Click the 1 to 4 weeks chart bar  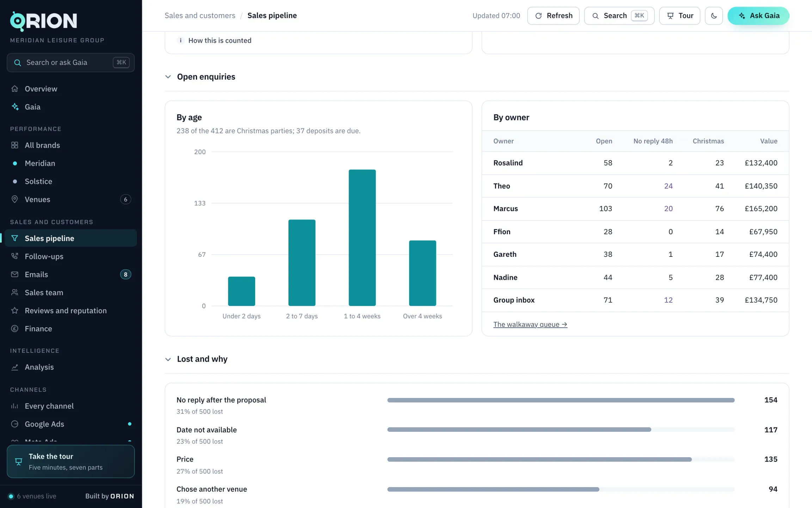[362, 237]
